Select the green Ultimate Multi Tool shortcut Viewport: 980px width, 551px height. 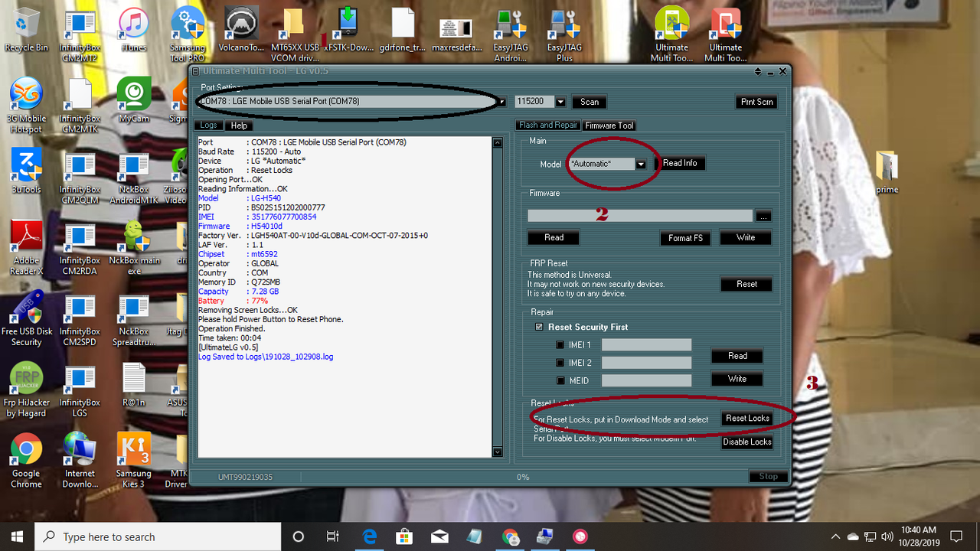(x=671, y=34)
